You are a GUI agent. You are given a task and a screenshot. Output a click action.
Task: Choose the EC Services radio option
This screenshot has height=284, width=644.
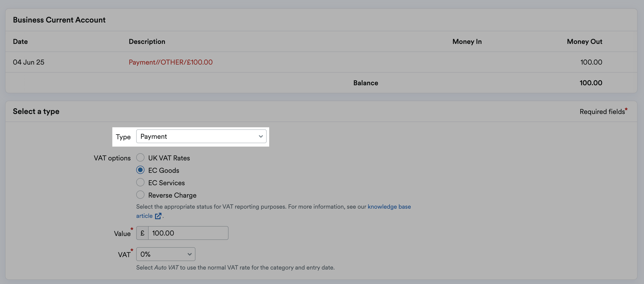pyautogui.click(x=140, y=182)
